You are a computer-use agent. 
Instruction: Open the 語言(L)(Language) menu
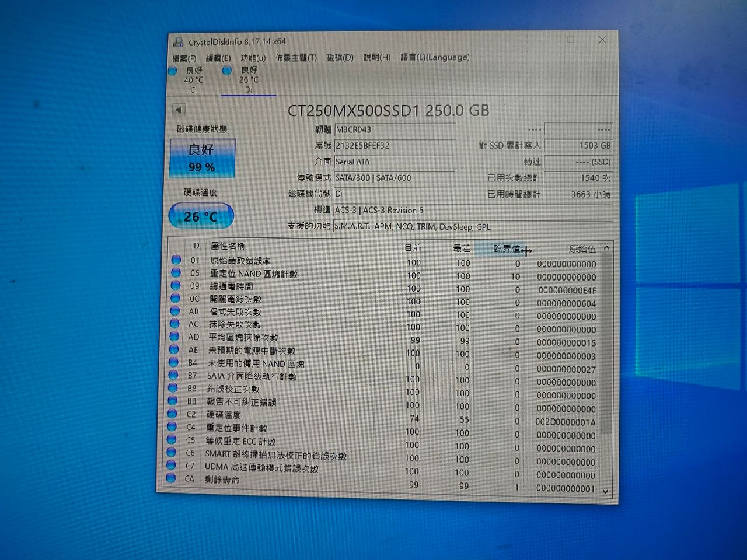tap(434, 57)
